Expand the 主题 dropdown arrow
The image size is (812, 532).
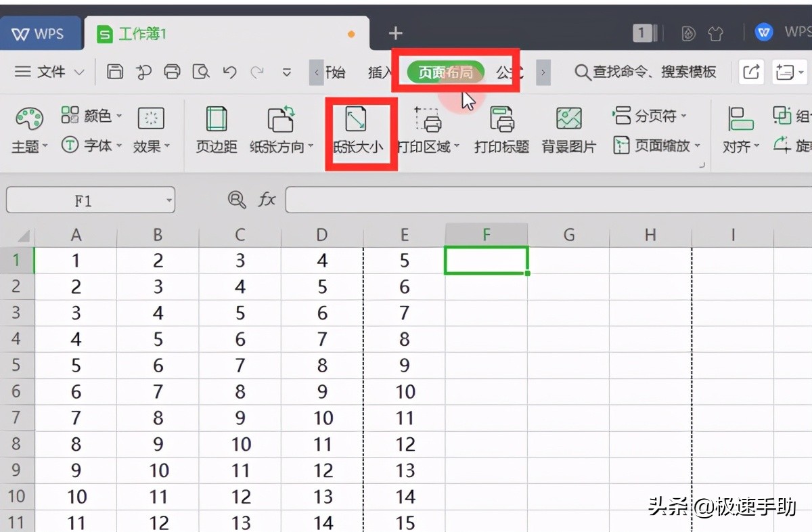(45, 146)
